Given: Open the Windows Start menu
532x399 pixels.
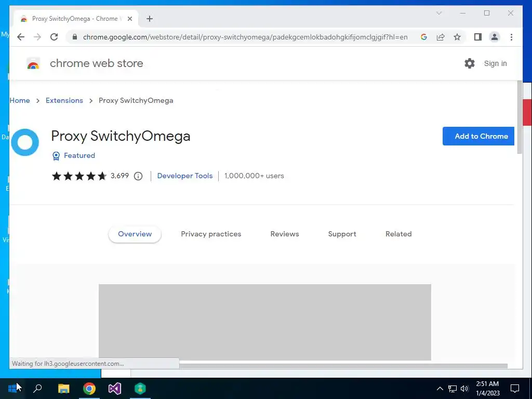Looking at the screenshot, I should pyautogui.click(x=12, y=388).
